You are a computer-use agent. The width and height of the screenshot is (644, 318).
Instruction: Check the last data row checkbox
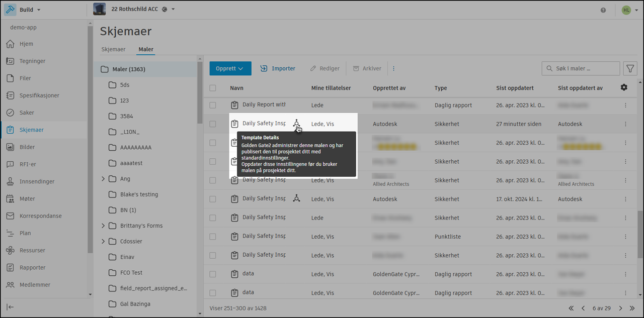pos(213,293)
